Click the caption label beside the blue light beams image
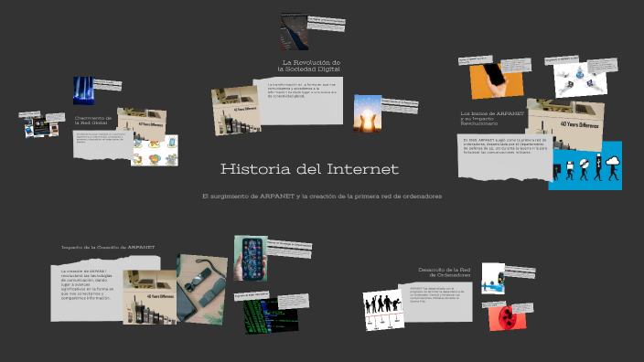Screen dimensions: 644x362 [107, 85]
